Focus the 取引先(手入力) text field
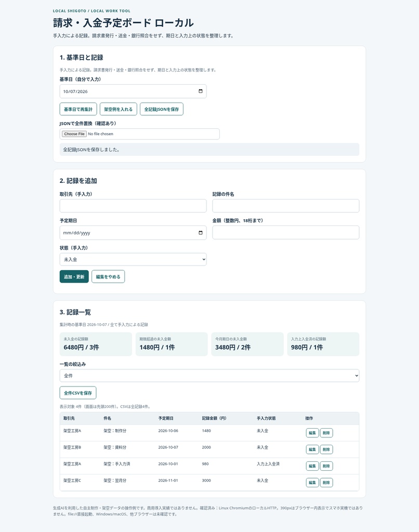Image resolution: width=419 pixels, height=532 pixels. coord(133,206)
